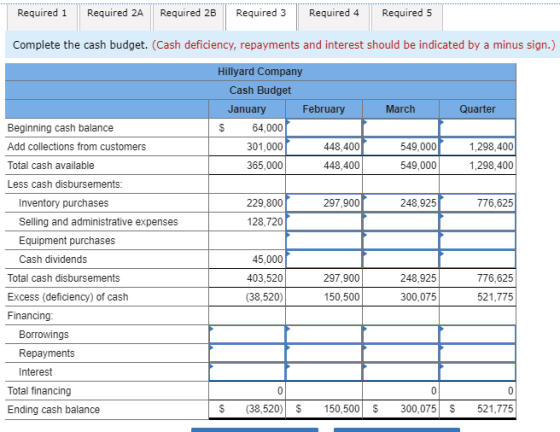560x432 pixels.
Task: Select March selling and administrative expenses field
Action: pos(401,222)
